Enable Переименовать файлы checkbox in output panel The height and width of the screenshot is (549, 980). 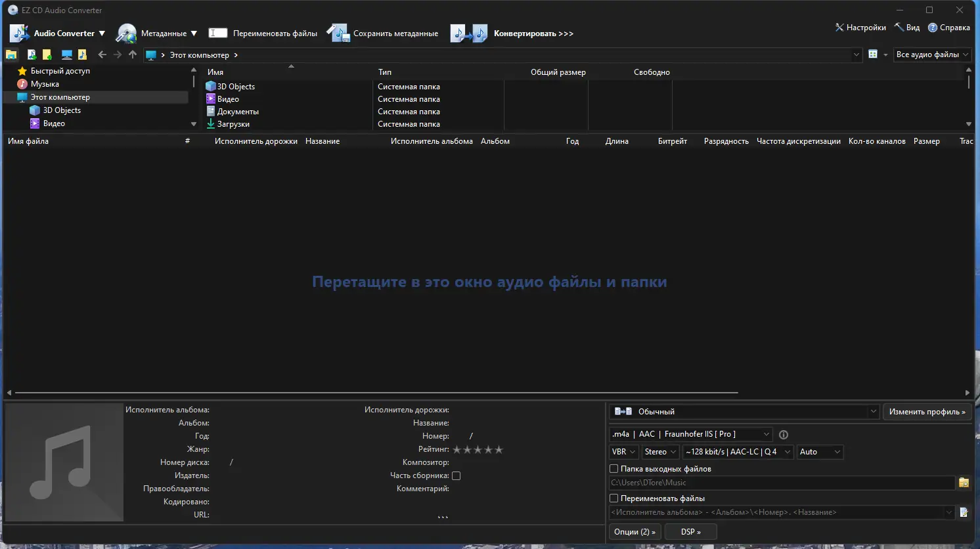coord(614,498)
